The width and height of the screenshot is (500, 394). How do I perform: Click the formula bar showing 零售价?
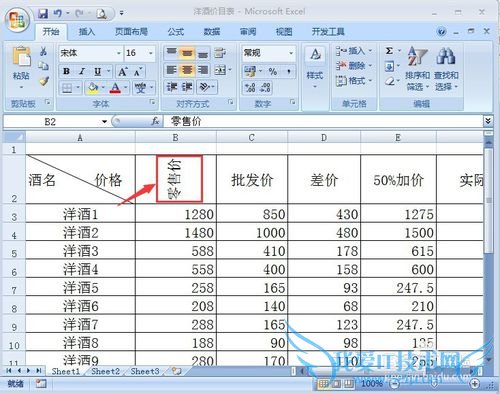click(323, 121)
